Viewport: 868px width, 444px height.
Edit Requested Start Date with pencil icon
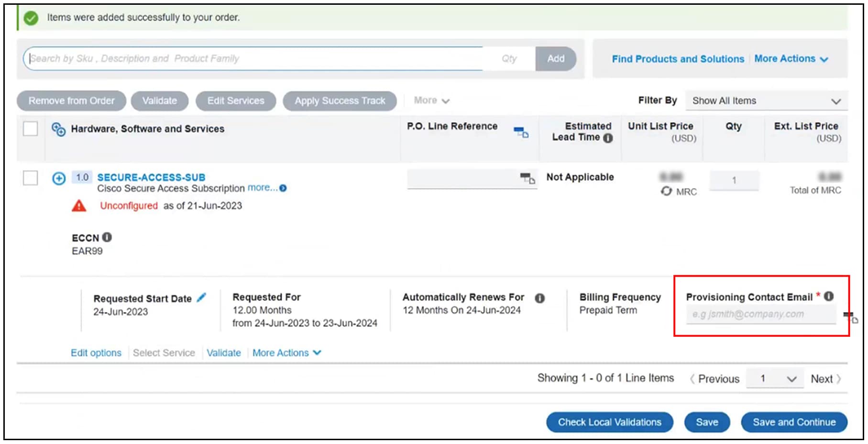201,298
